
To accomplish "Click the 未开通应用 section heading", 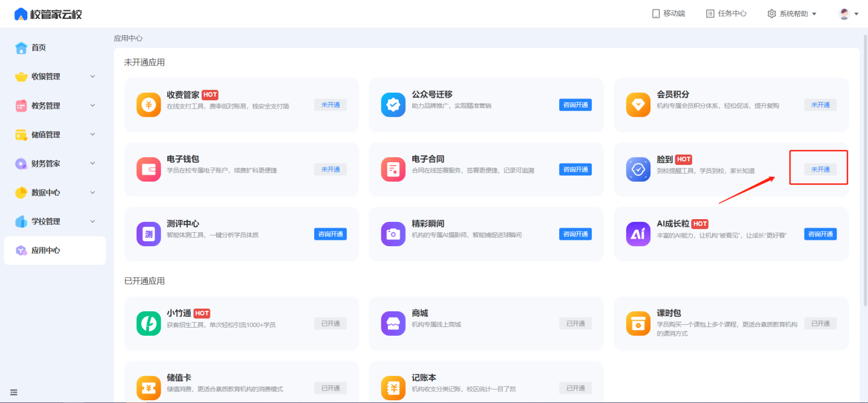I will (144, 62).
